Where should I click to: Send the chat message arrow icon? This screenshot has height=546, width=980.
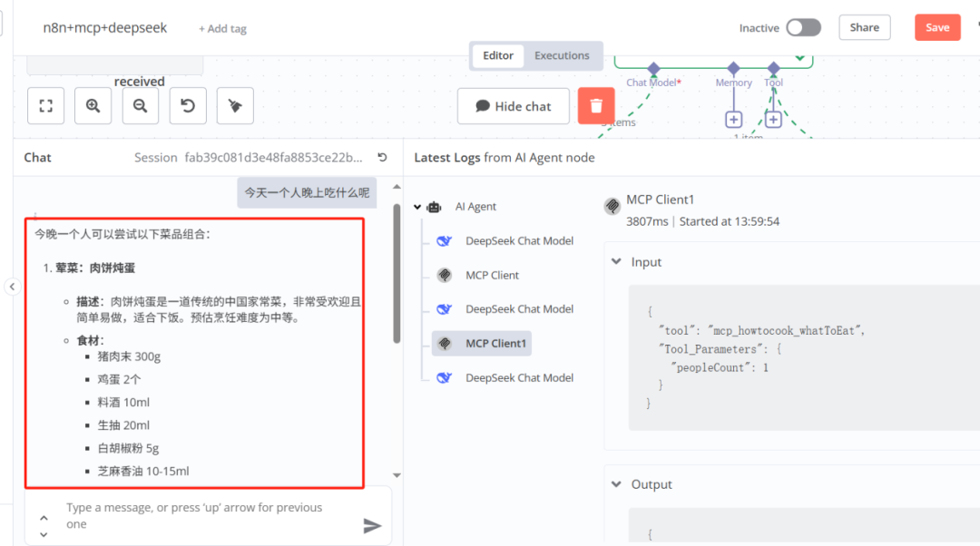tap(372, 525)
